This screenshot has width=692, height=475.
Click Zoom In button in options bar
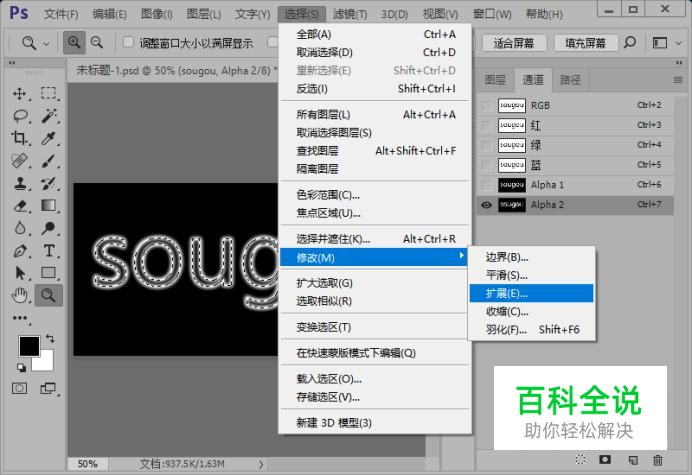pos(74,42)
